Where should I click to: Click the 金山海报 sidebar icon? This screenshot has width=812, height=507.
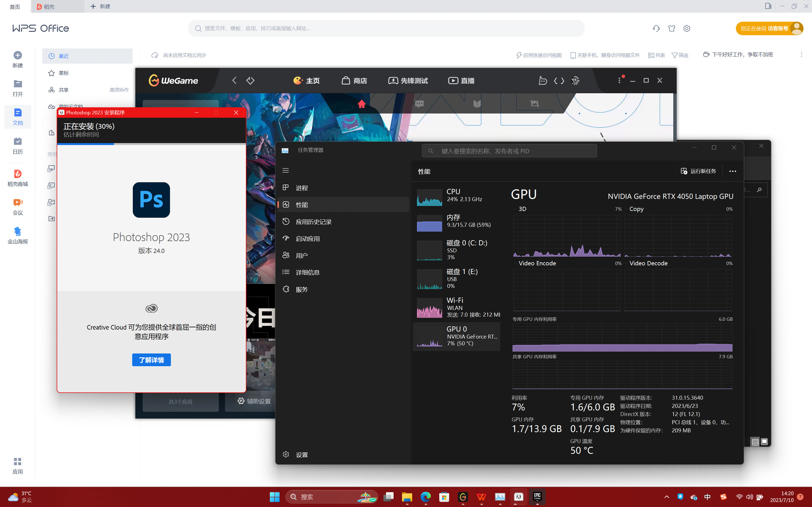pyautogui.click(x=18, y=235)
